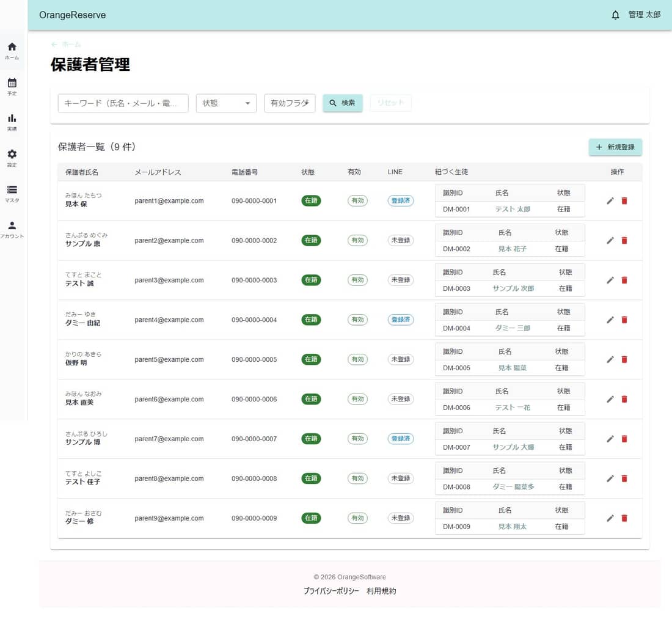Open student link ダミー 三郎
Image resolution: width=672 pixels, height=619 pixels.
[513, 328]
